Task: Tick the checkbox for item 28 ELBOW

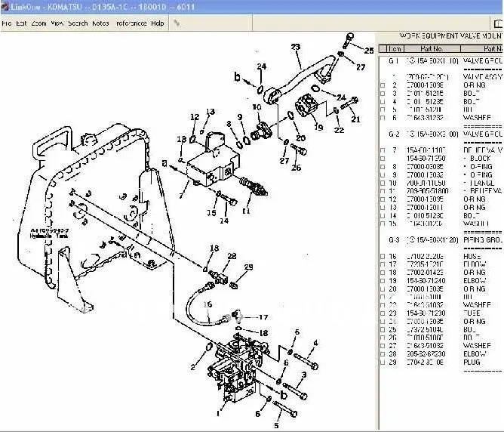Action: click(383, 354)
